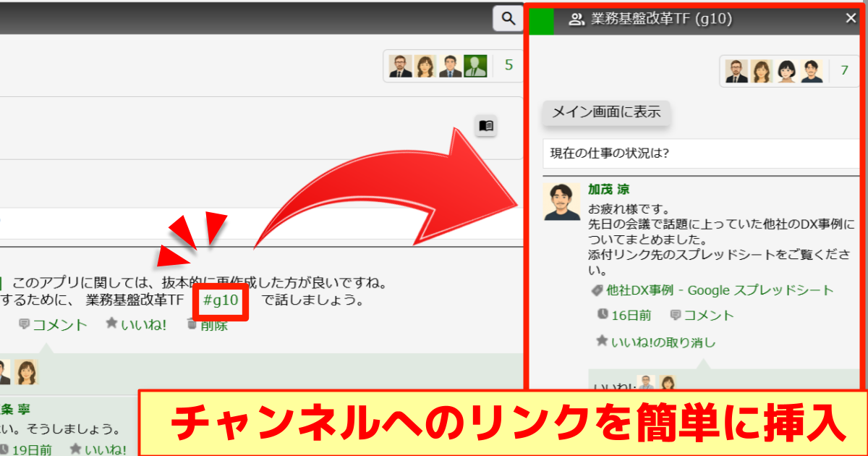This screenshot has width=868, height=456.
Task: Click first avatar in main pane member list
Action: [400, 66]
